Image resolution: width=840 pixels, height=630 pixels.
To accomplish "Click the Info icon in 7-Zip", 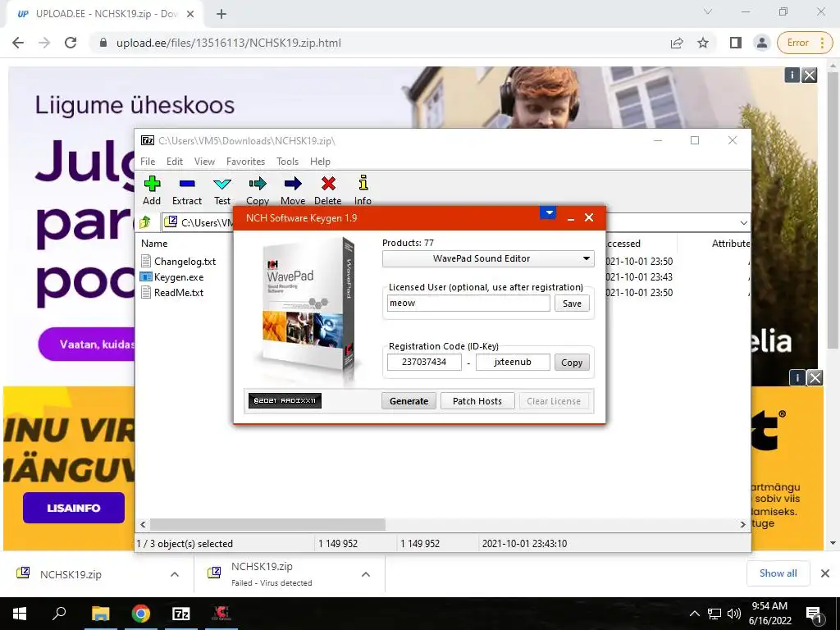I will (x=363, y=183).
